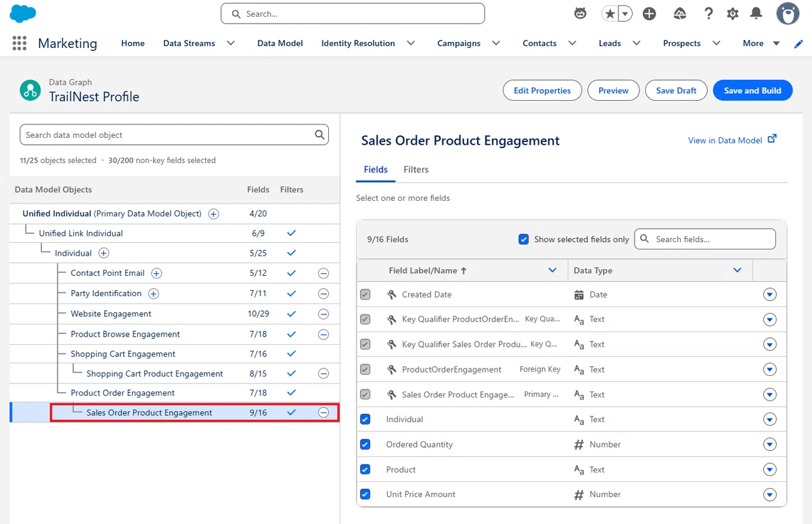Click the pencil icon to edit nav

pos(798,43)
